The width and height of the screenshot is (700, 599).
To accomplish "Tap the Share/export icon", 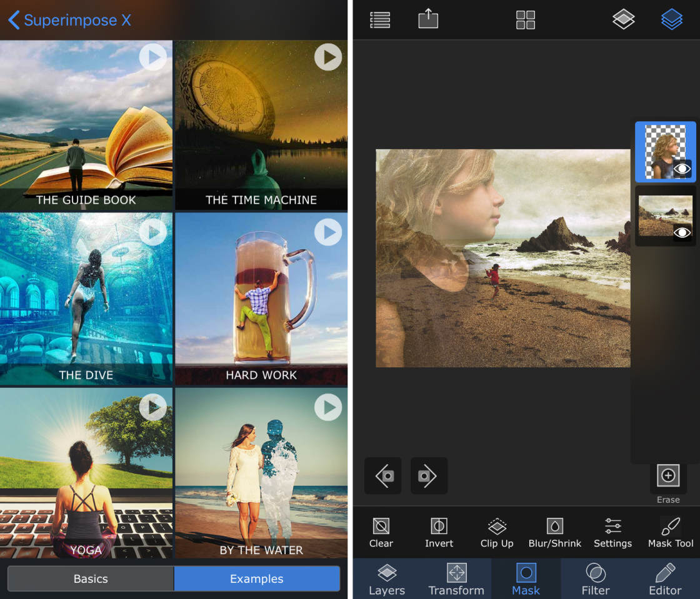I will tap(428, 19).
